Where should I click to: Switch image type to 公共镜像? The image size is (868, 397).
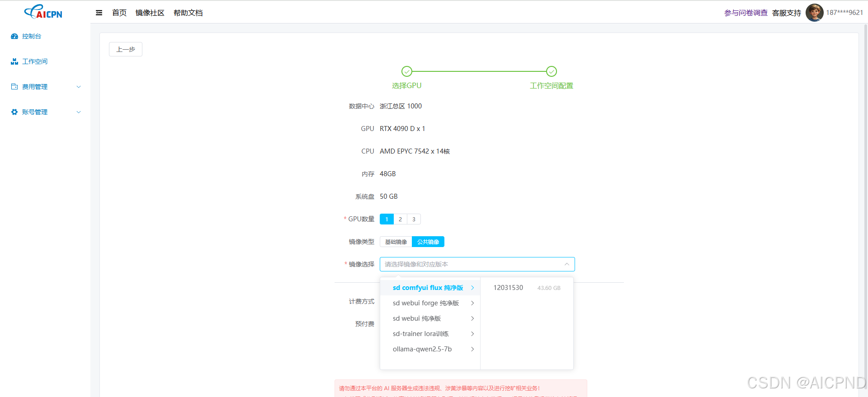point(428,242)
